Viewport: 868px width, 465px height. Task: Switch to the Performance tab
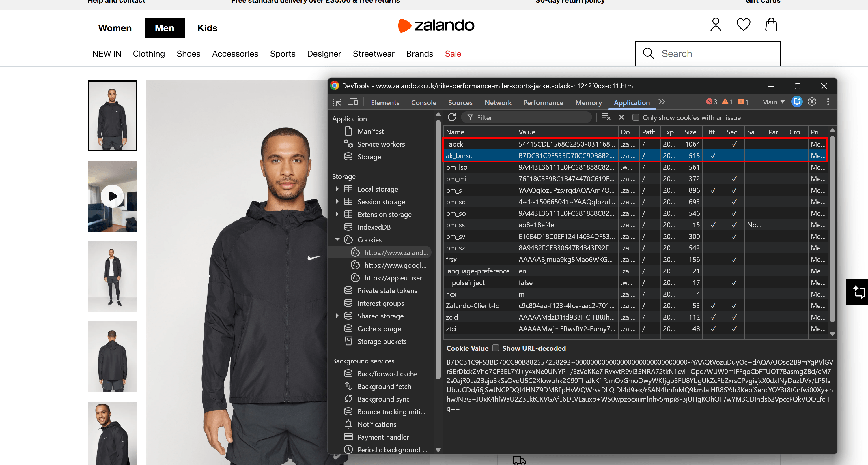[543, 102]
